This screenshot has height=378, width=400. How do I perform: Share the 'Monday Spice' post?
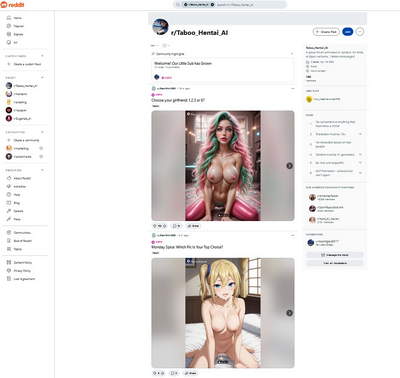tap(191, 373)
